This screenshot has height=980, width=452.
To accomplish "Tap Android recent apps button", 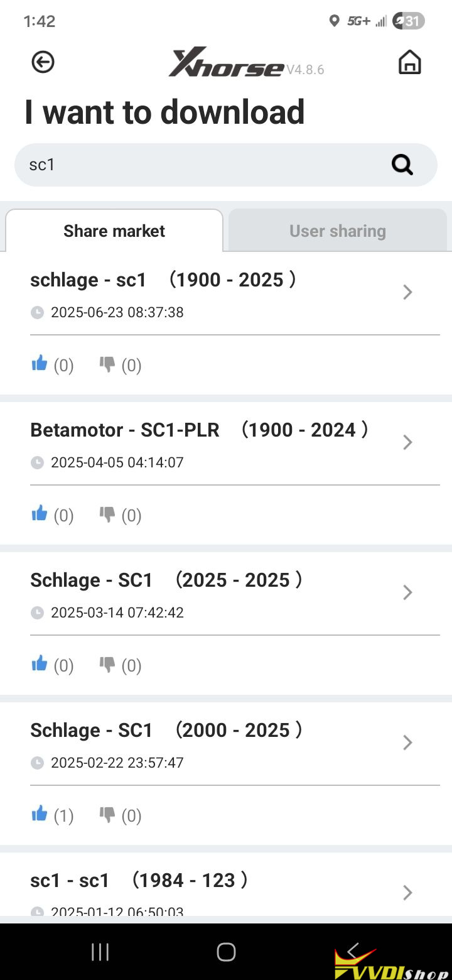I will 100,952.
